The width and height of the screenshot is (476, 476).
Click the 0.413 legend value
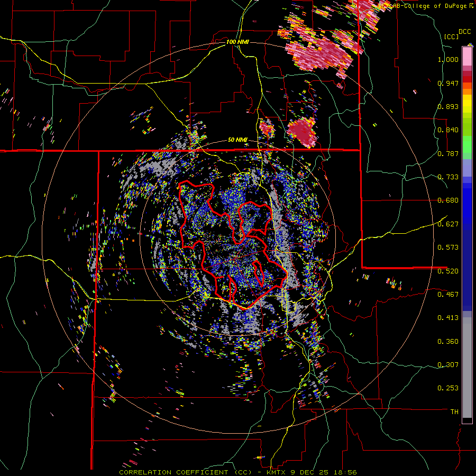(448, 317)
